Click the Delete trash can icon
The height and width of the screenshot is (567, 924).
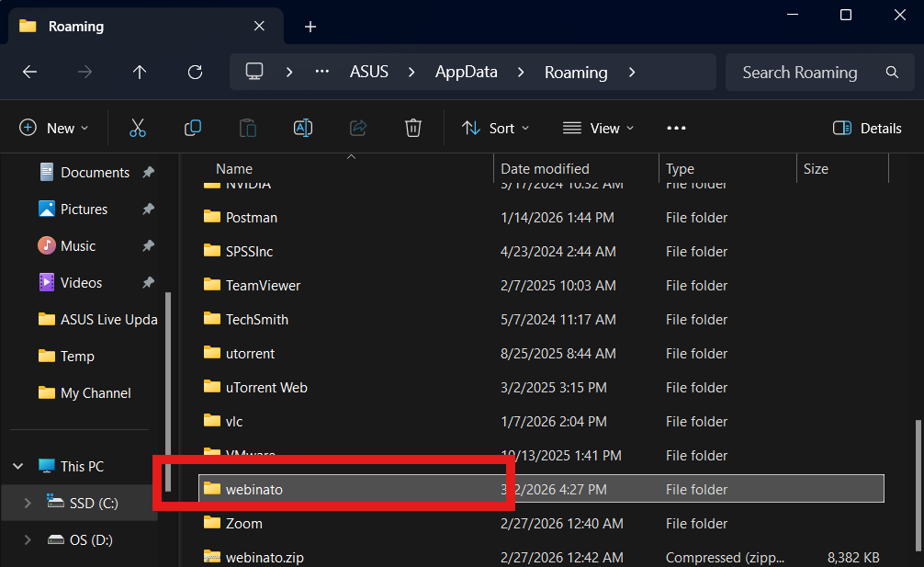click(x=413, y=128)
